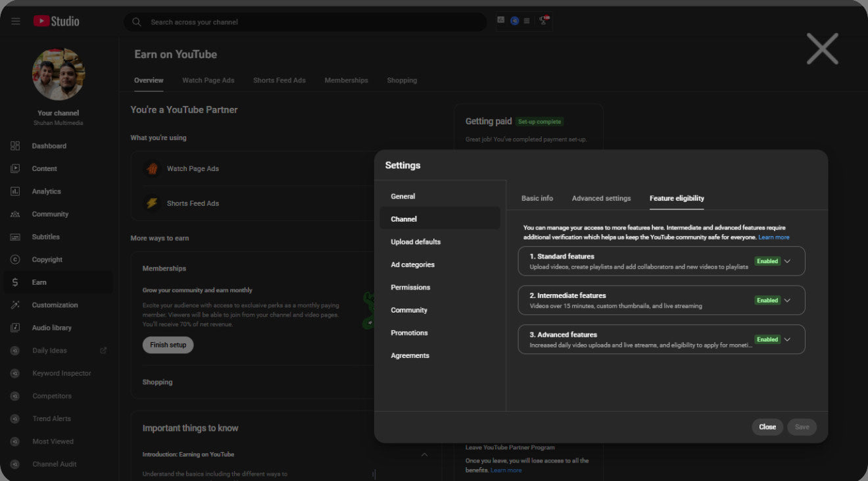Open Learn more link in Feature eligibility
The image size is (868, 481).
pyautogui.click(x=774, y=238)
